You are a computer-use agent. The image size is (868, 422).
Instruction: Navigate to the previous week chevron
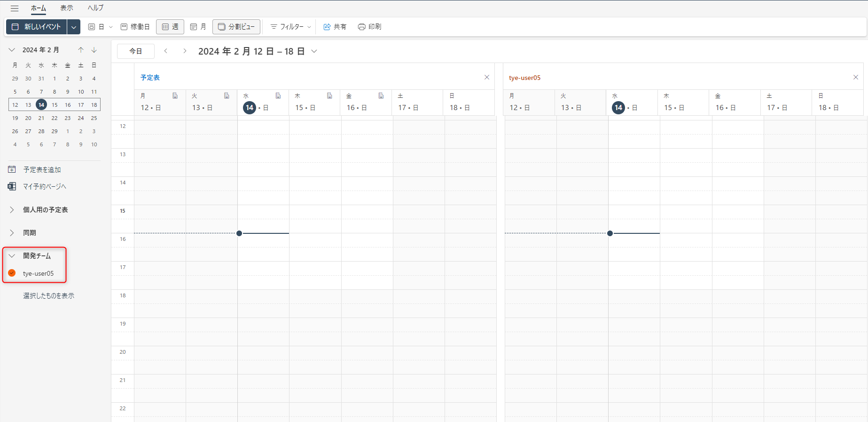(166, 51)
